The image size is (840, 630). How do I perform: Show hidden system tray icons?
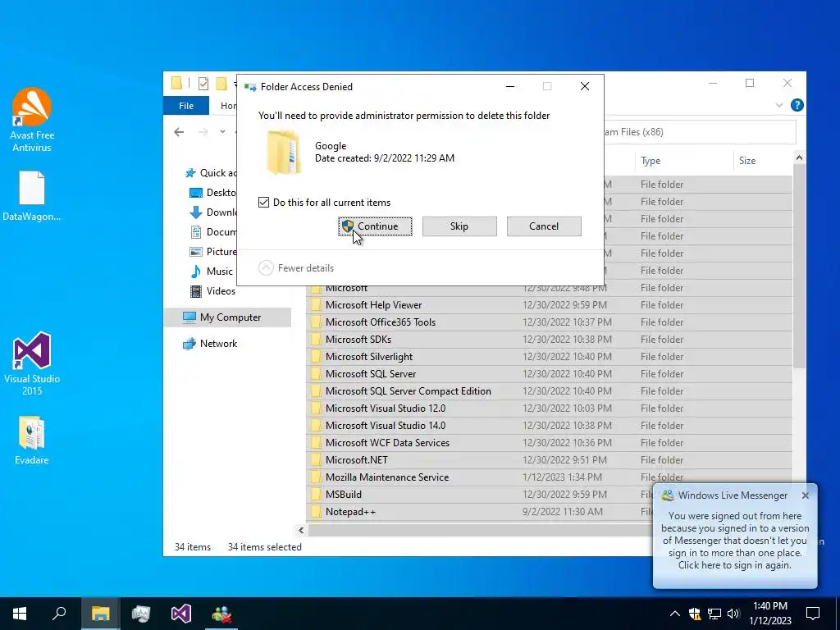[x=675, y=614]
